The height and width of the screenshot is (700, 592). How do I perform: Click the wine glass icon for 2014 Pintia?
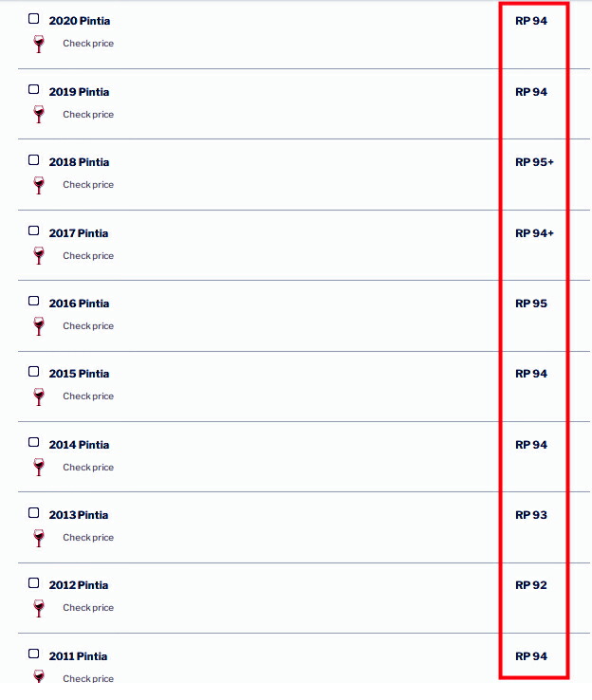point(39,467)
